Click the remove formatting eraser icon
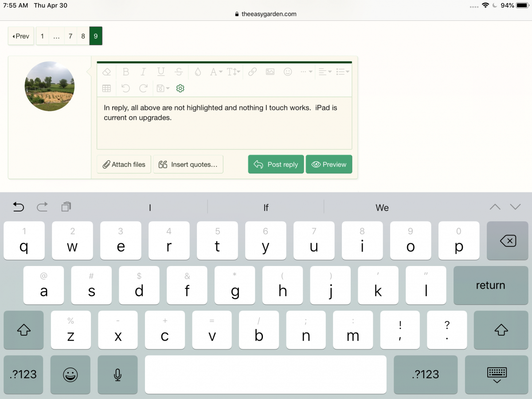This screenshot has height=399, width=532. click(106, 72)
